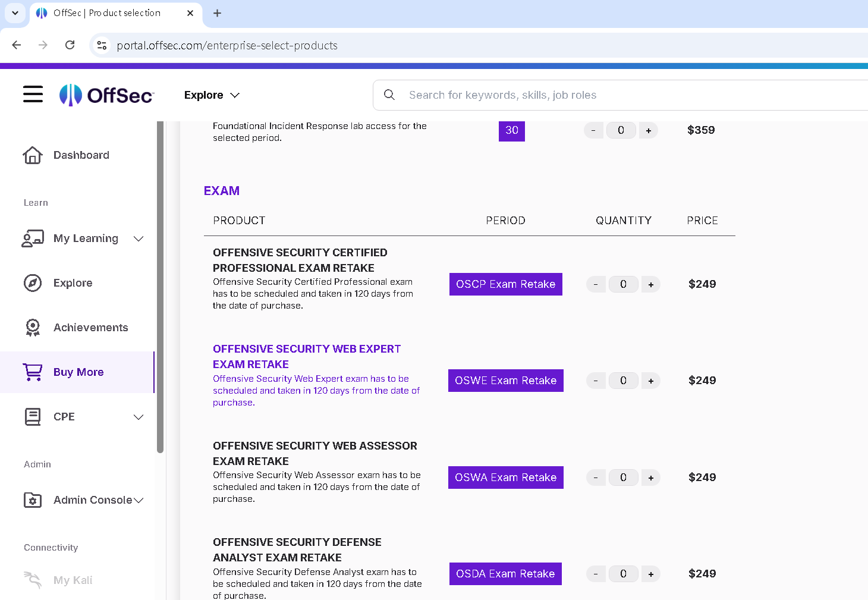Open the Explore sidebar item
This screenshot has width=868, height=600.
point(77,283)
